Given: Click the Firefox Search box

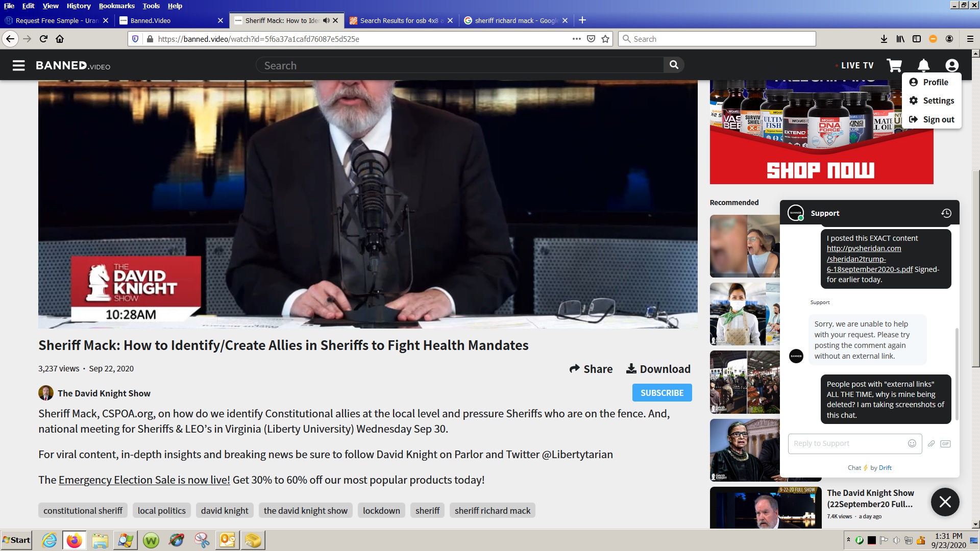Looking at the screenshot, I should coord(717,39).
